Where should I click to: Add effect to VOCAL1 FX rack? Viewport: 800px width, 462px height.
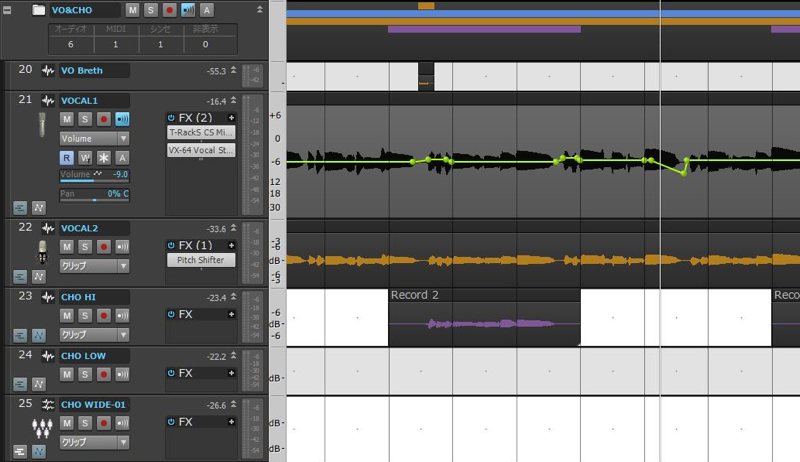click(231, 118)
